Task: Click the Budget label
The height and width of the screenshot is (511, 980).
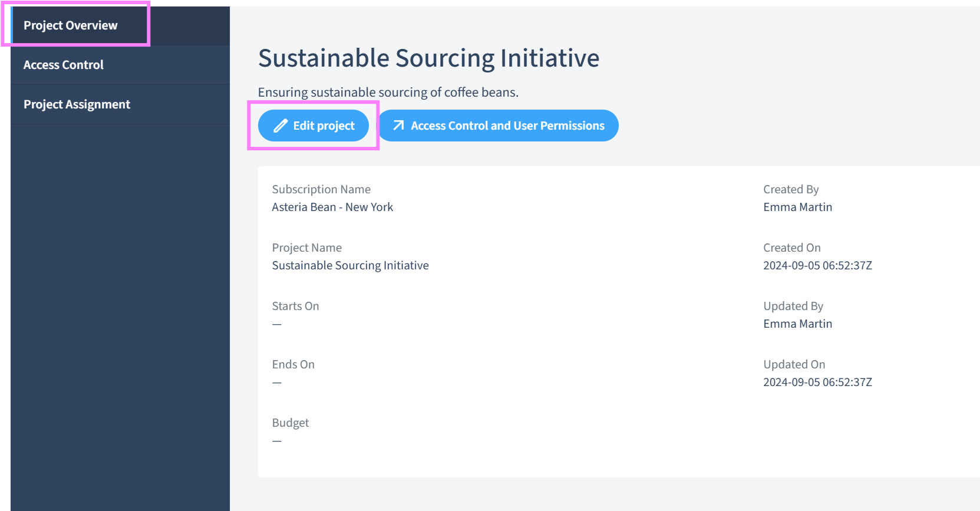Action: tap(291, 423)
